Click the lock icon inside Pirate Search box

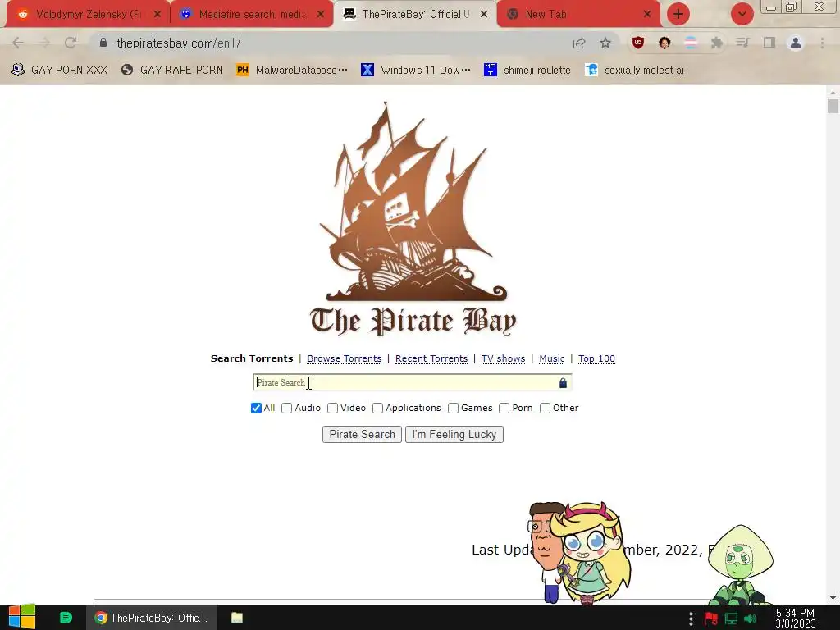coord(563,382)
